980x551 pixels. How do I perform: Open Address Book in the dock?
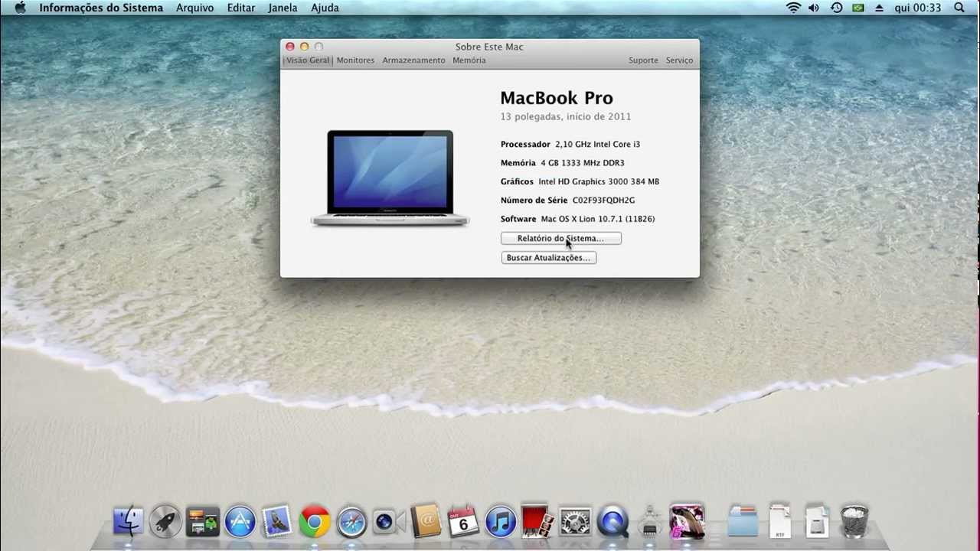pos(426,522)
